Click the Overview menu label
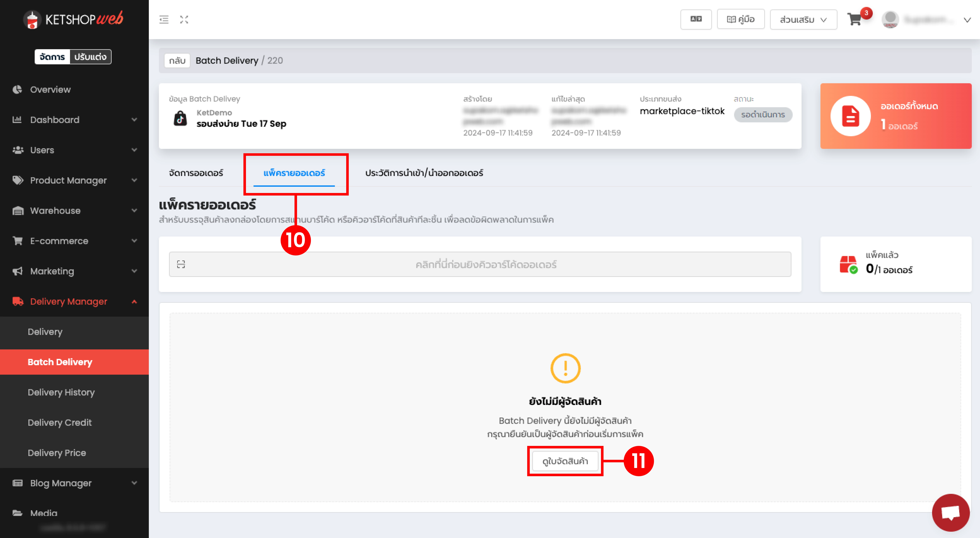The height and width of the screenshot is (538, 980). [50, 89]
